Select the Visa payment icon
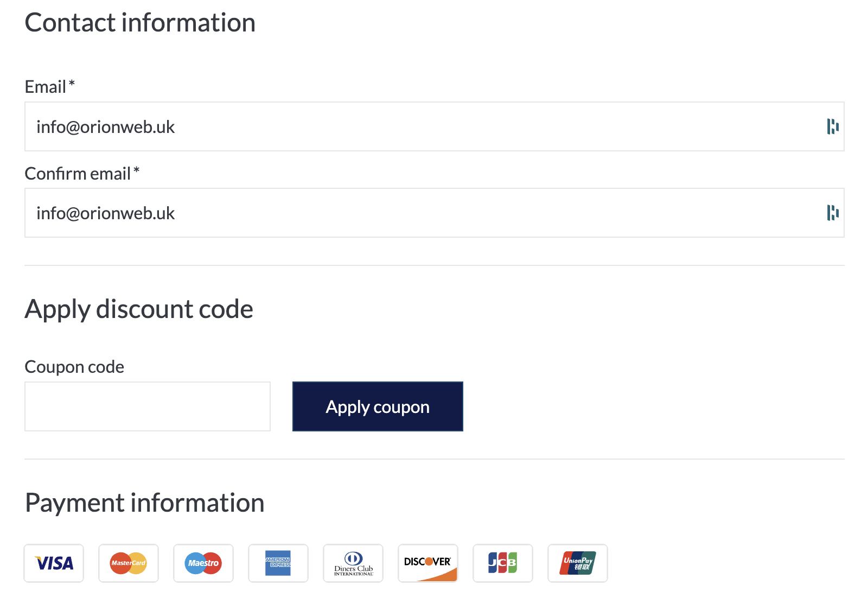The image size is (868, 598). click(53, 563)
